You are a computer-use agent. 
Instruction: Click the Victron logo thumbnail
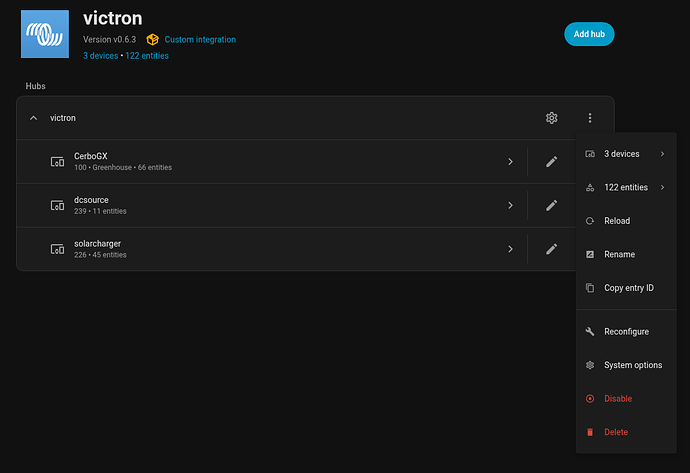(x=45, y=34)
